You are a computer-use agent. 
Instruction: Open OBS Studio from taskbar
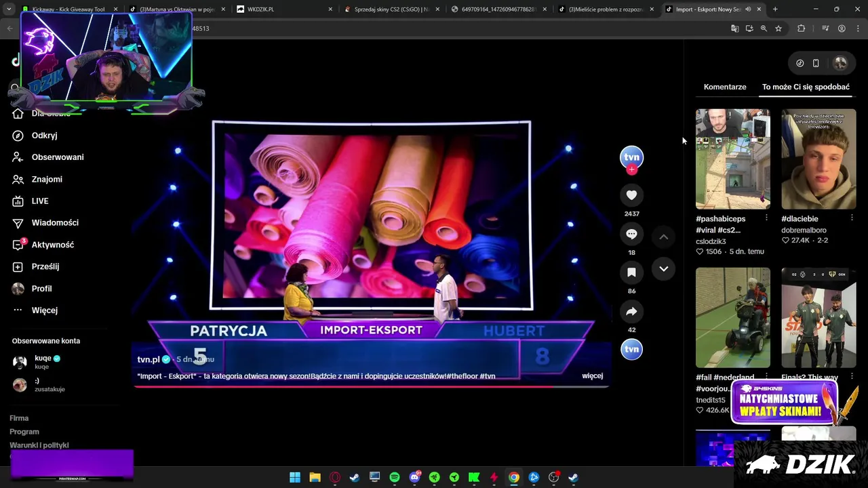553,477
